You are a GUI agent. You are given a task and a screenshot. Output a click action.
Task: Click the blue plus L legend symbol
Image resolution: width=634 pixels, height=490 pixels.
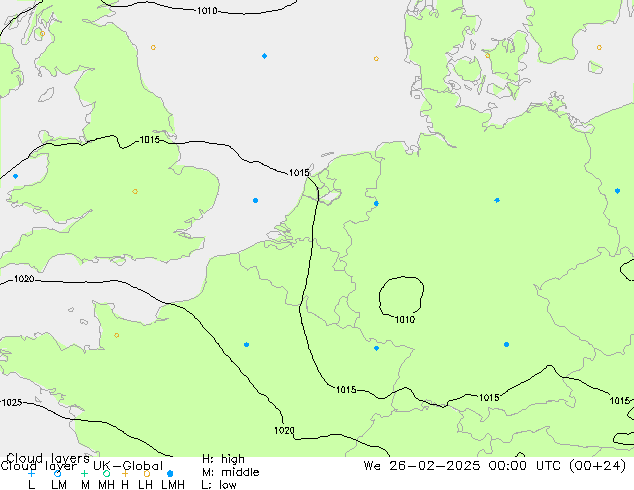click(32, 473)
